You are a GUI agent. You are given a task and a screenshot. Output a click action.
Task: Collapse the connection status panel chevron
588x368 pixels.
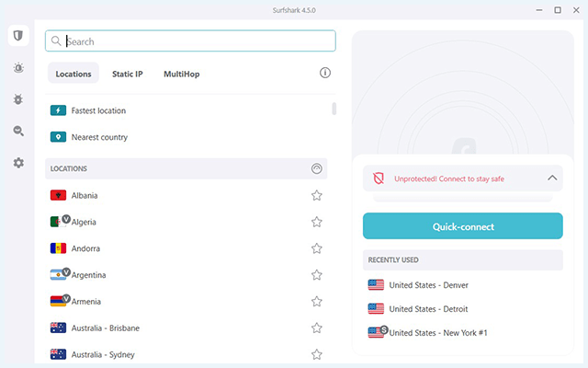[552, 178]
